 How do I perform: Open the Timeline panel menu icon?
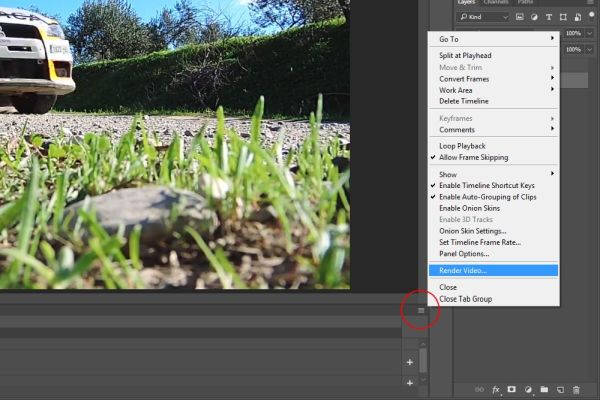[421, 310]
